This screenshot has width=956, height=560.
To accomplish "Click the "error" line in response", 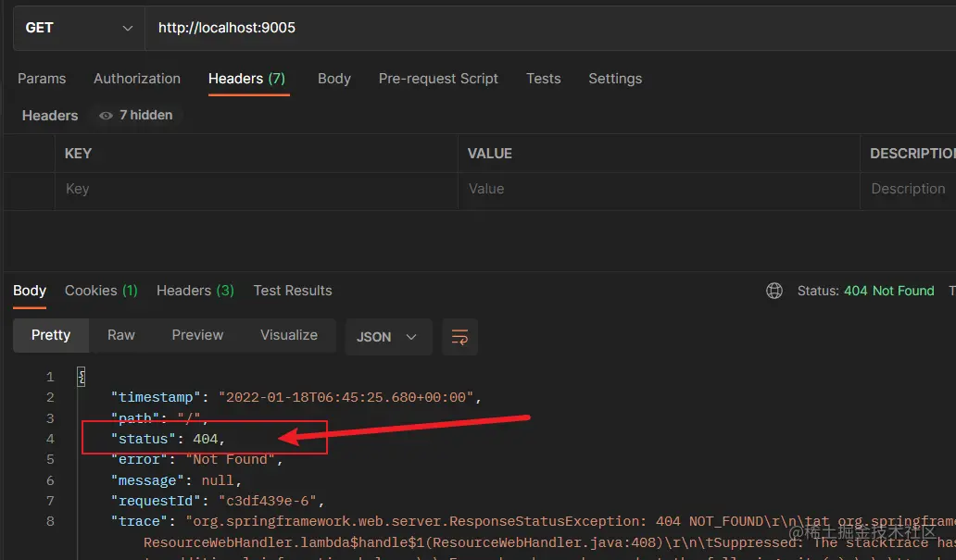I will [x=197, y=459].
